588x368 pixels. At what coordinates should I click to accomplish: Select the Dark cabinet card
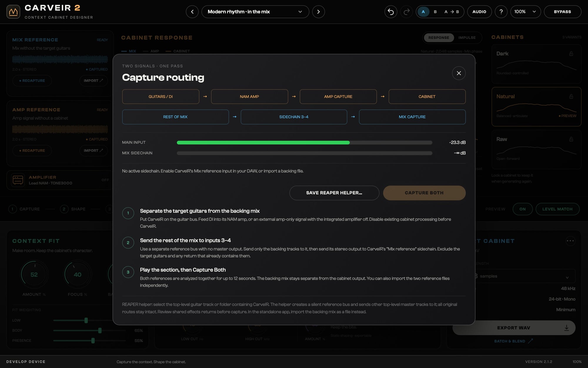[x=536, y=64]
